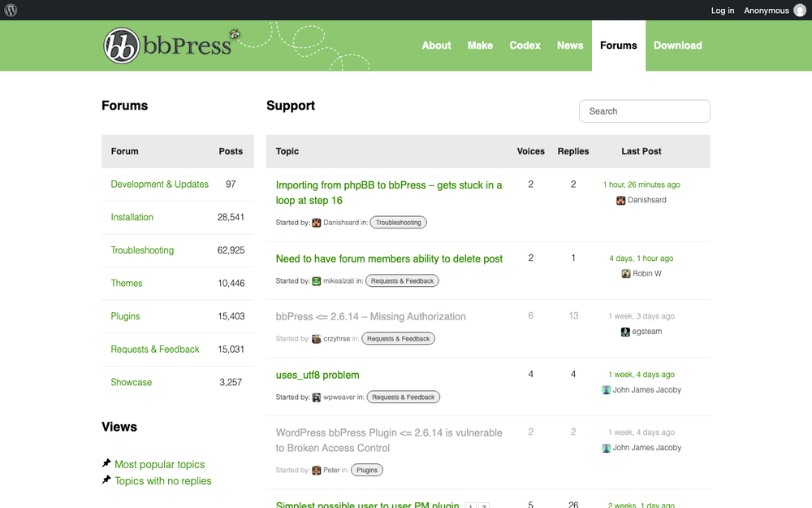This screenshot has height=508, width=812.
Task: Click the Plugins tag under the Broken Access topic
Action: click(367, 470)
